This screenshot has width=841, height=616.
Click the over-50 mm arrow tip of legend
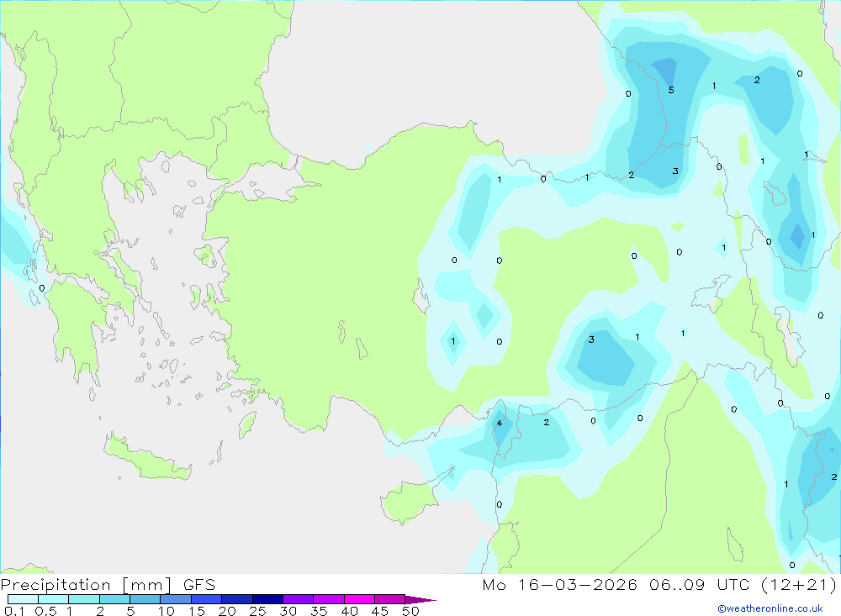point(420,599)
